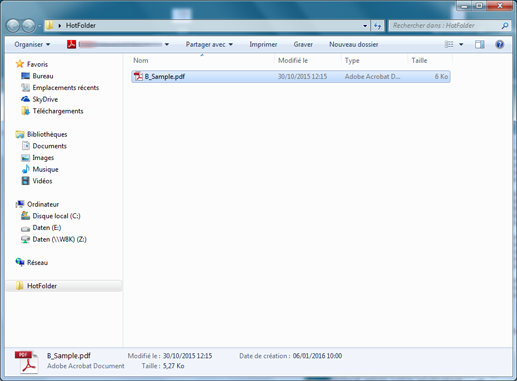The width and height of the screenshot is (517, 381).
Task: Click the Téléchargements folder icon
Action: click(x=25, y=111)
